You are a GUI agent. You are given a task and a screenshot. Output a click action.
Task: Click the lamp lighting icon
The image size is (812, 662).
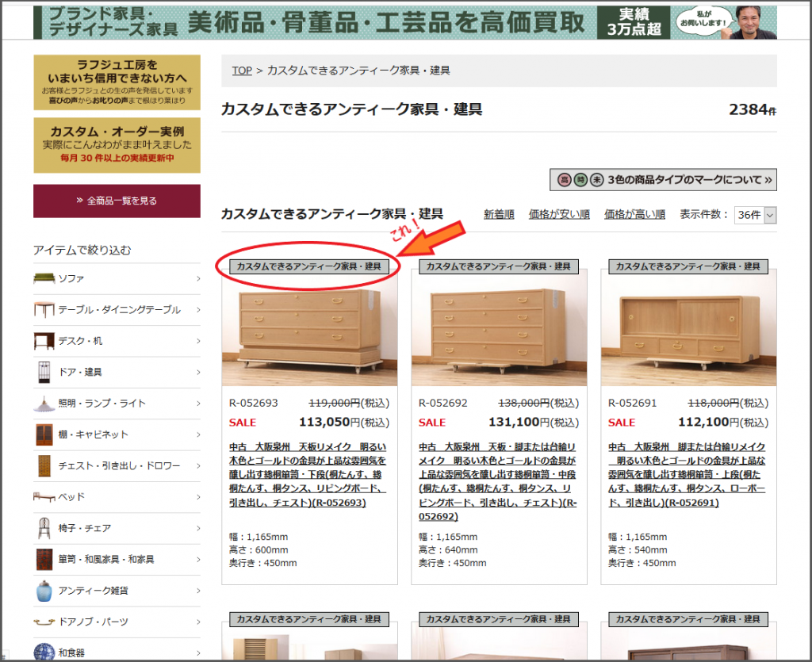pos(44,404)
